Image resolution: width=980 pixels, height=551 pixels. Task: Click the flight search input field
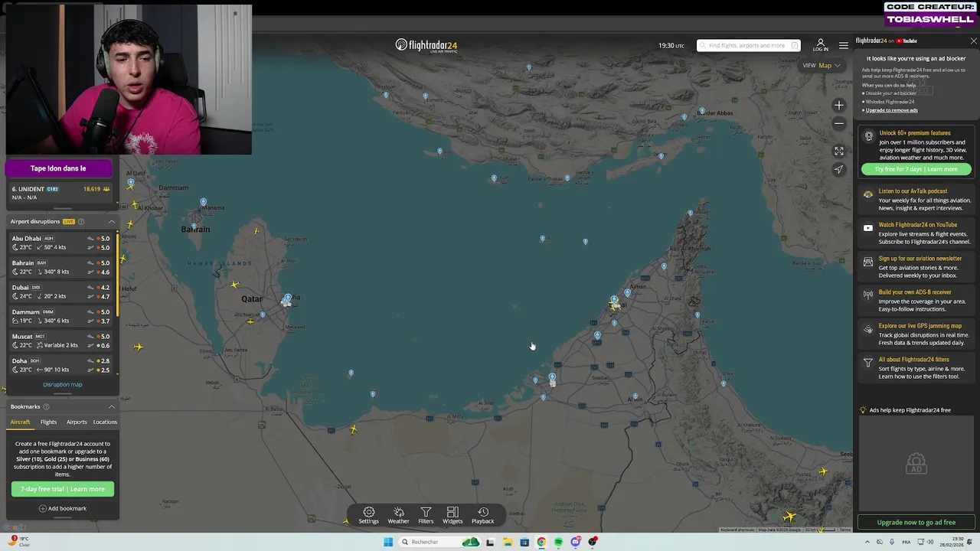coord(748,45)
